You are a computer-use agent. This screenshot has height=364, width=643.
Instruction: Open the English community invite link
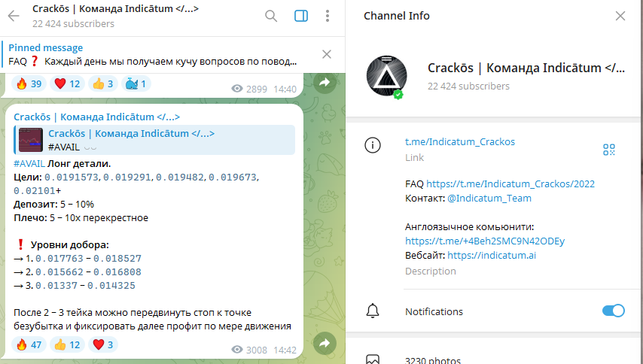click(485, 241)
